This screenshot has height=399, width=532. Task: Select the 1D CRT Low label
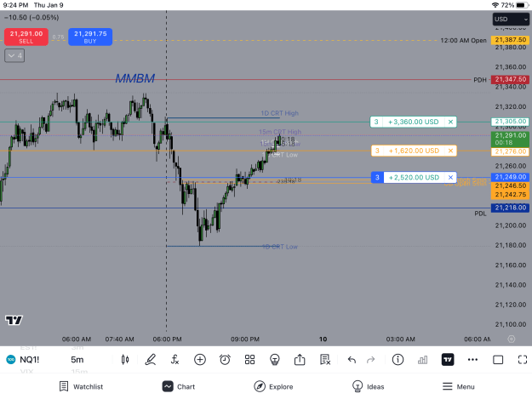(280, 247)
